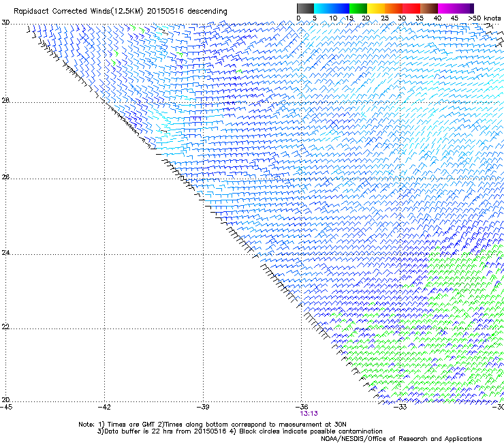Screen dimensions: 504x443
Task: Click the '>50 knots' legend label
Action: pos(484,18)
